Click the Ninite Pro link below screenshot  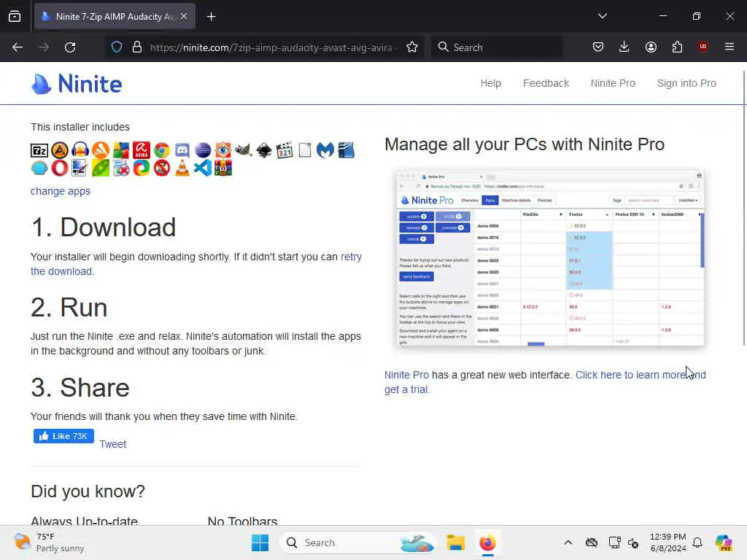click(x=406, y=375)
